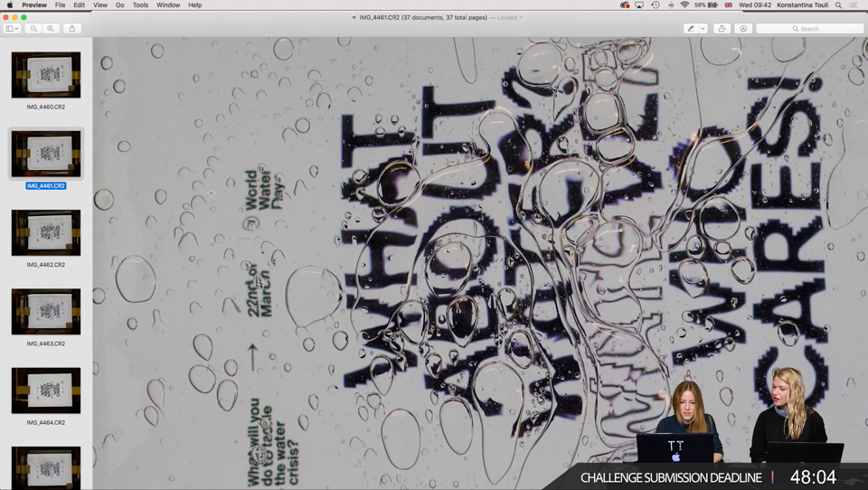Open the View menu

pyautogui.click(x=100, y=5)
